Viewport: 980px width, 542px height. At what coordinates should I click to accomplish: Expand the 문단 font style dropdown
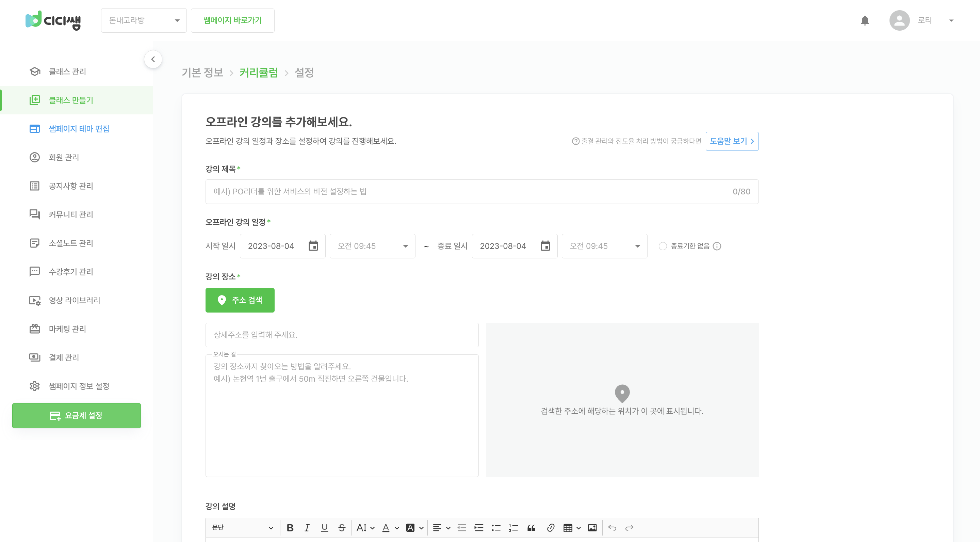[242, 528]
